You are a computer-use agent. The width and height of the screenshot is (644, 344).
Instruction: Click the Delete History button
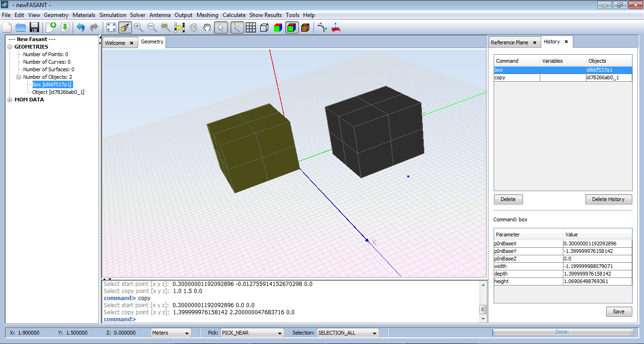(x=608, y=199)
